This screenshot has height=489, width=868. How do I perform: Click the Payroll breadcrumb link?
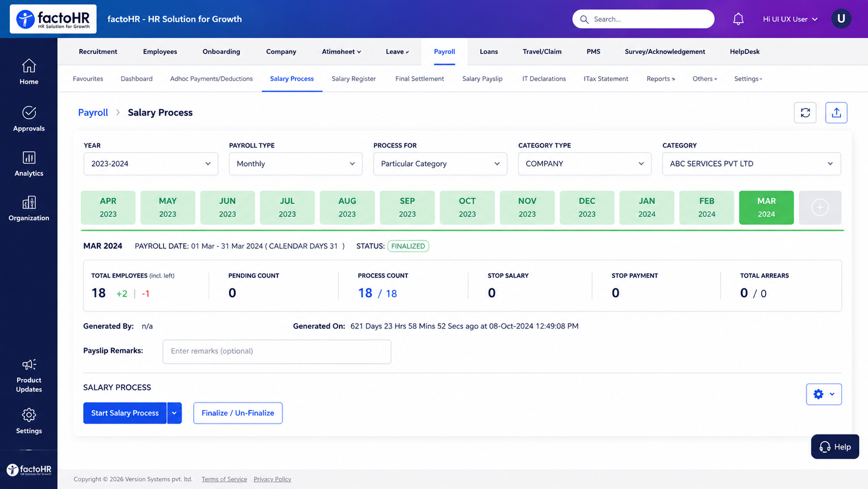coord(93,113)
